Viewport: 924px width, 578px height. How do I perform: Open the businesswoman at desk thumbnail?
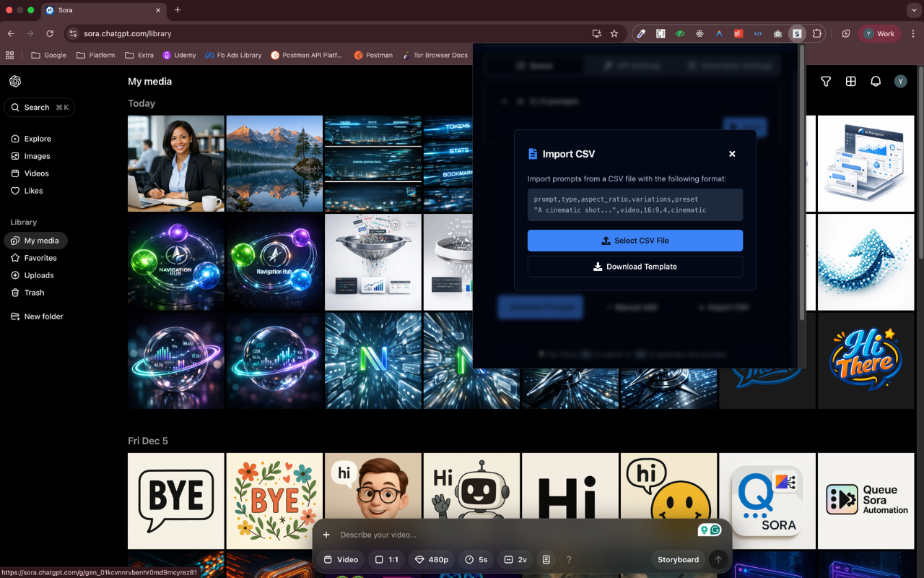[176, 163]
